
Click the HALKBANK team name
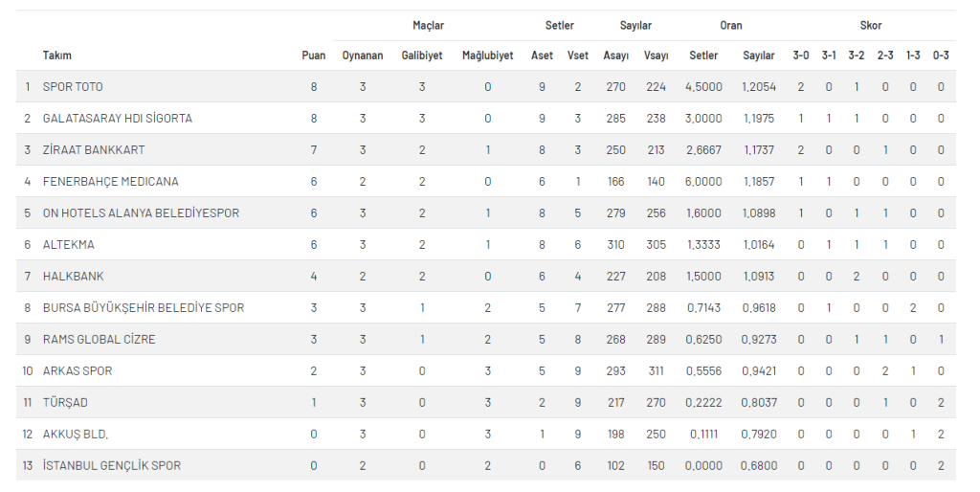(73, 277)
